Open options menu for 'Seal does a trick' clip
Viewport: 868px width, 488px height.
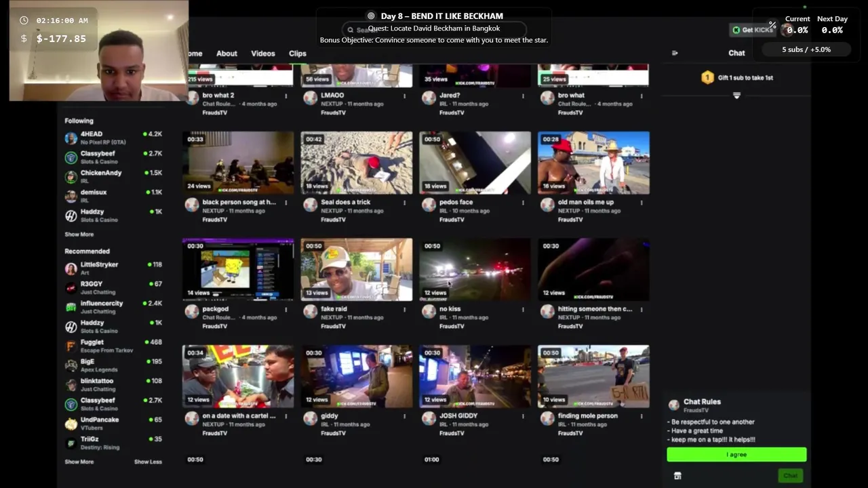[x=404, y=203]
